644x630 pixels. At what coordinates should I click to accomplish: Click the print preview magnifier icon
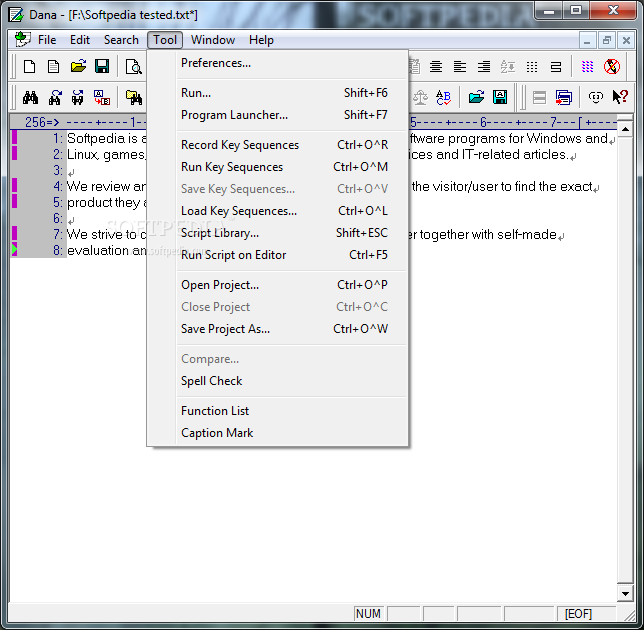point(133,67)
